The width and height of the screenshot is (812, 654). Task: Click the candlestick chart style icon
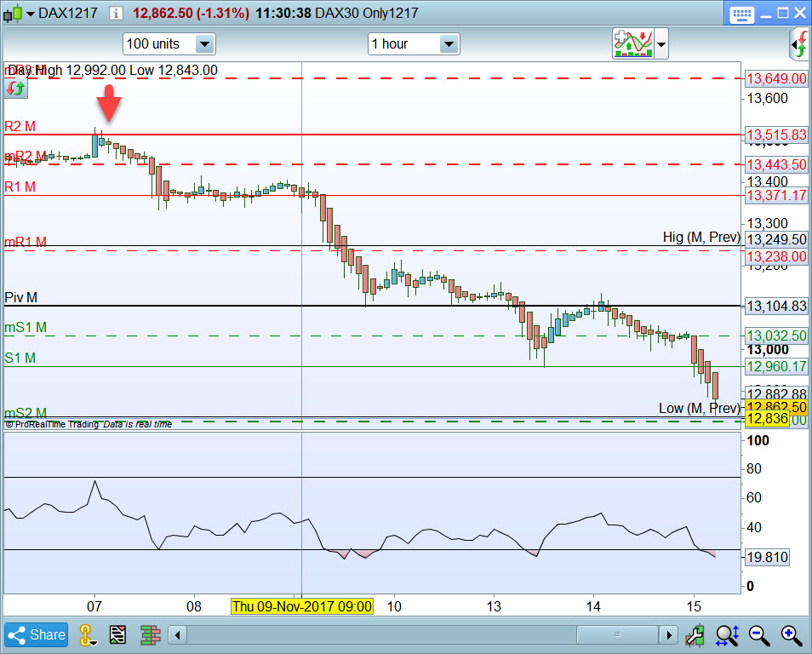pos(13,14)
